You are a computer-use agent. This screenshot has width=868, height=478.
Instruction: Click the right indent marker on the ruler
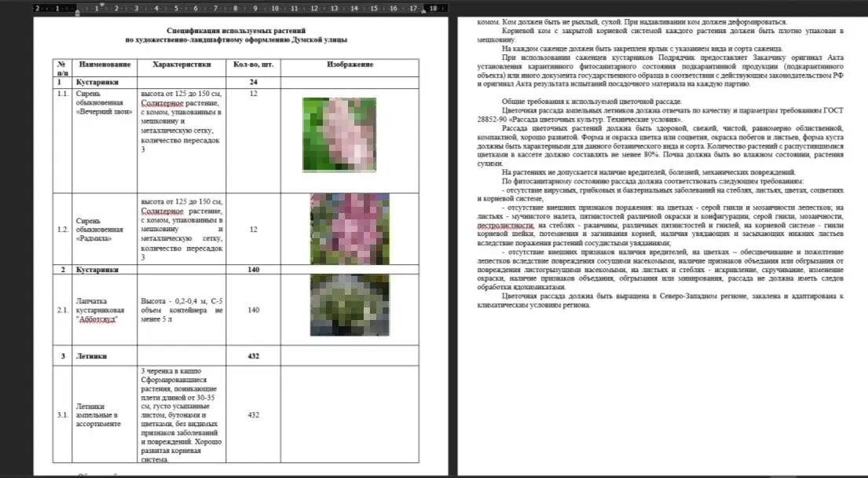(423, 10)
